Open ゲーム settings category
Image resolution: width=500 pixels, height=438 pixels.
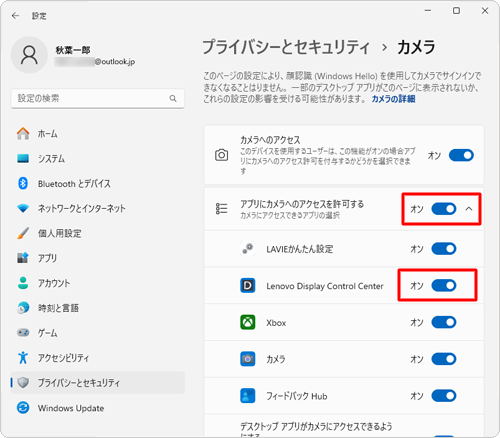(97, 333)
